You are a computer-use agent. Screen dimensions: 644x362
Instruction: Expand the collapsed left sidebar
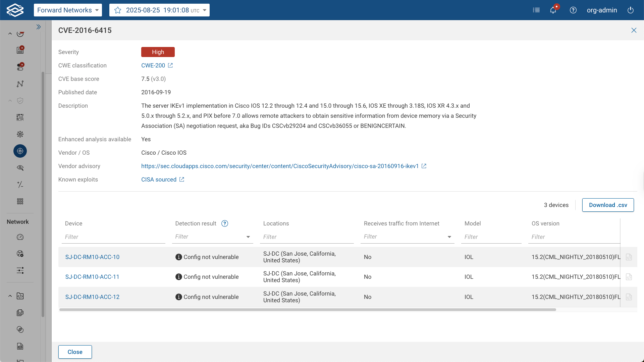tap(39, 27)
